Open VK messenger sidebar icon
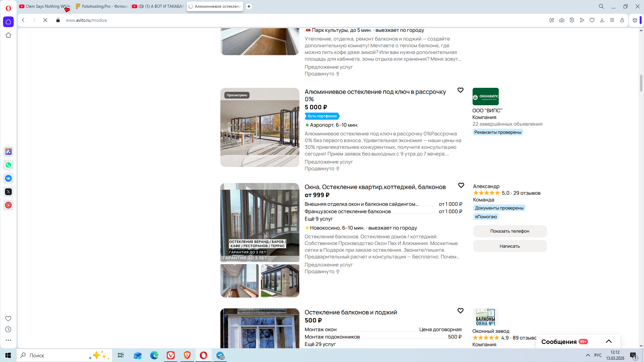Viewport: 644px width, 362px height. tap(8, 178)
